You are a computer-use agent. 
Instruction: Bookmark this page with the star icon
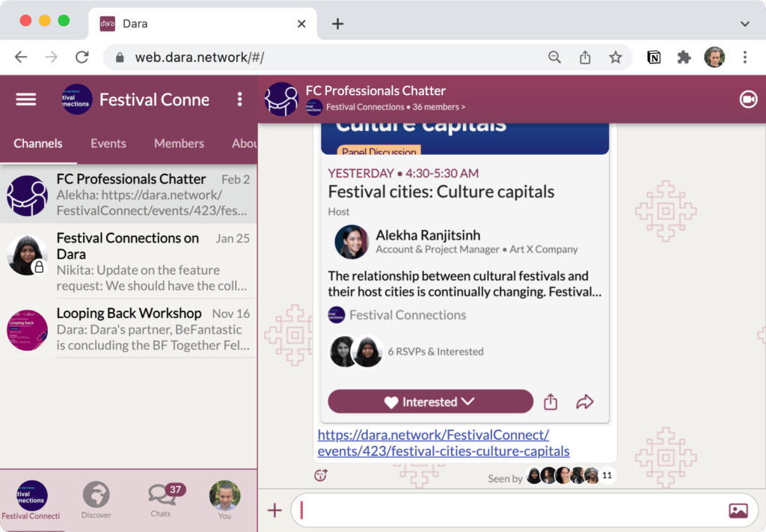(x=615, y=57)
